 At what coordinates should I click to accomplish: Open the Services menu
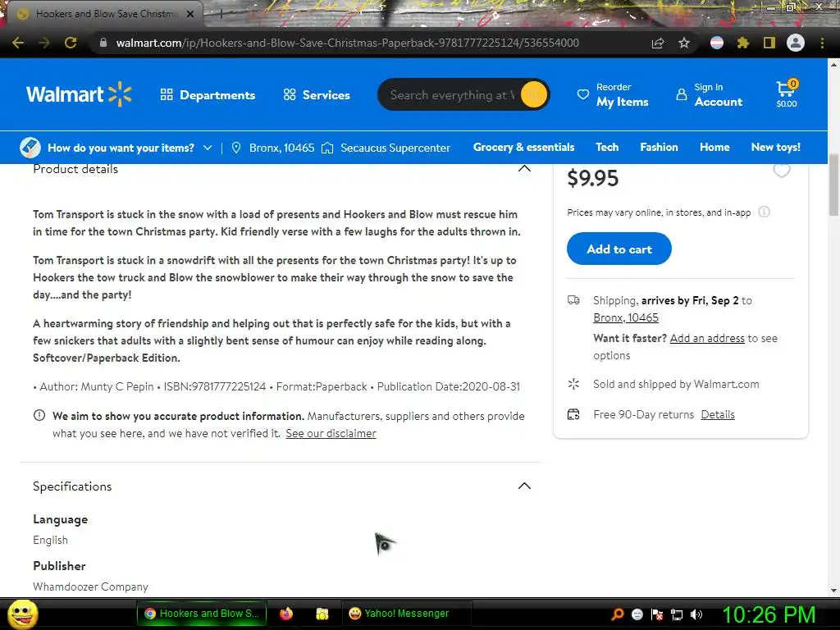click(317, 95)
